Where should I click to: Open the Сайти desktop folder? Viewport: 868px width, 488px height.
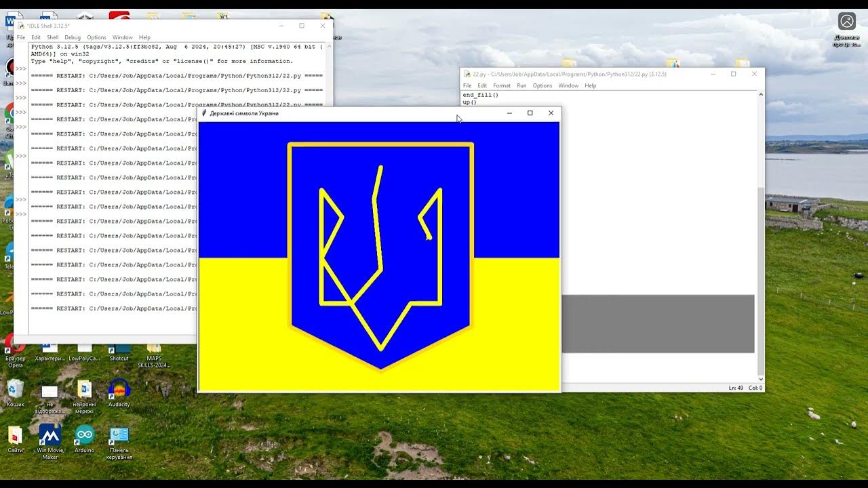15,439
